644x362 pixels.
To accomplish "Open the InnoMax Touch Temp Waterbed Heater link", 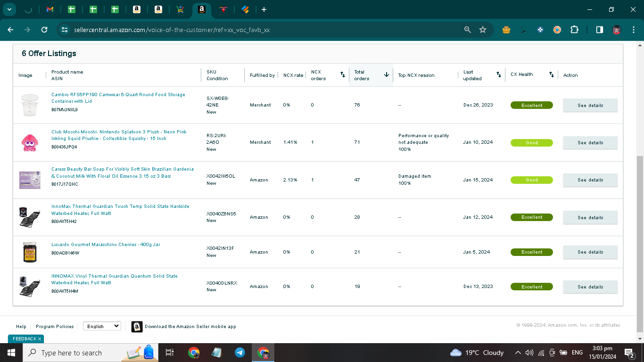I will [120, 210].
